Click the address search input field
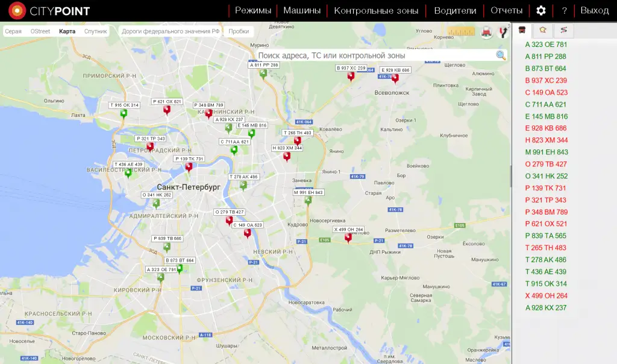Viewport: 617px width, 364px height. pyautogui.click(x=374, y=55)
